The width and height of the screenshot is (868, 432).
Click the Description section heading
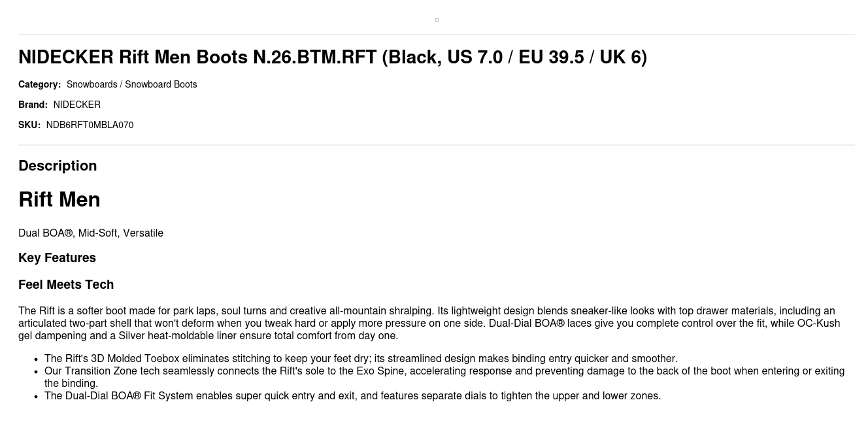point(58,166)
